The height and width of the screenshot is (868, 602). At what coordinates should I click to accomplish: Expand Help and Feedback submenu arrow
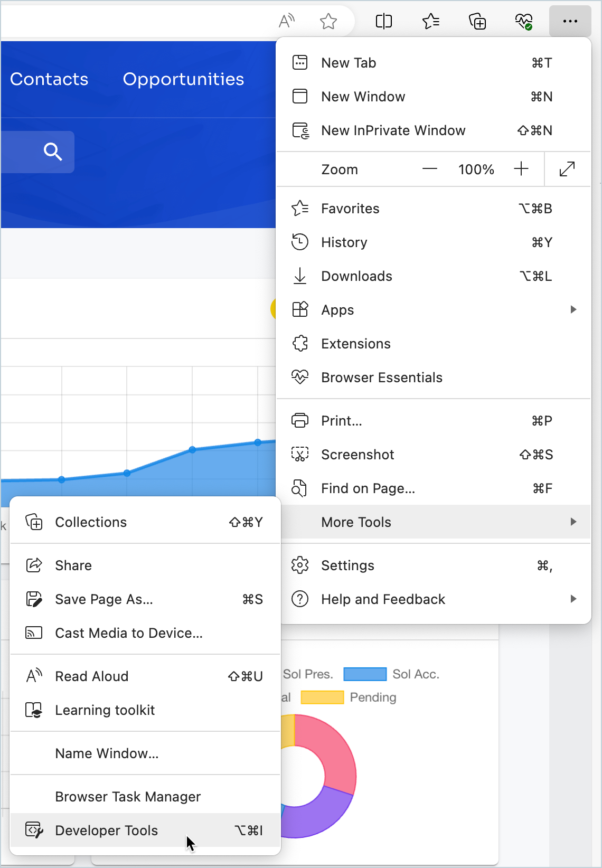click(573, 599)
